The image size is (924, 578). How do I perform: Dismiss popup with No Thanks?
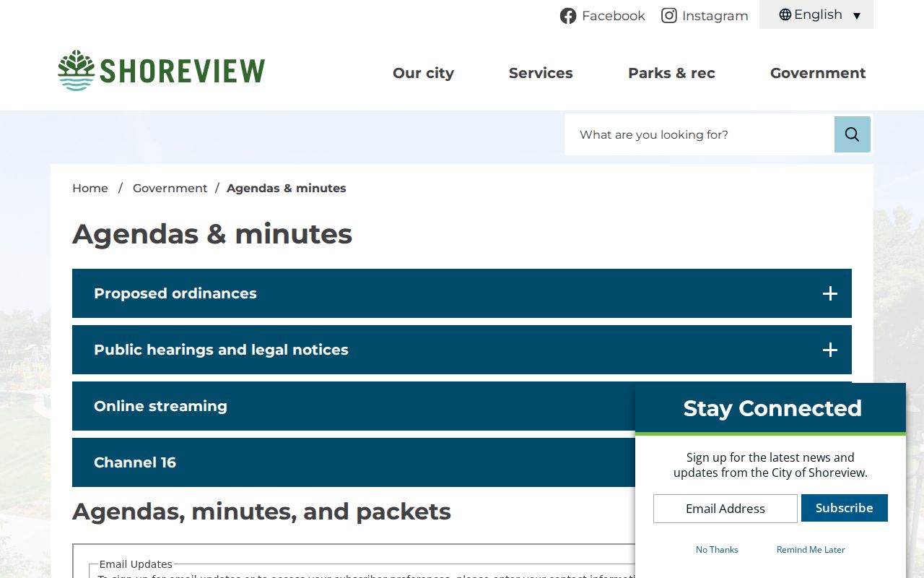(x=717, y=550)
